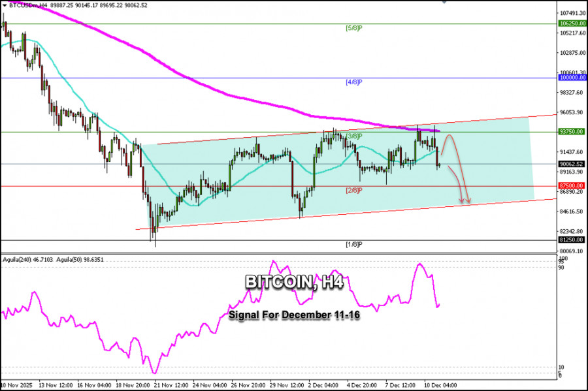The image size is (588, 391).
Task: Click the BITCOIN, H4 title text
Action: pos(295,281)
